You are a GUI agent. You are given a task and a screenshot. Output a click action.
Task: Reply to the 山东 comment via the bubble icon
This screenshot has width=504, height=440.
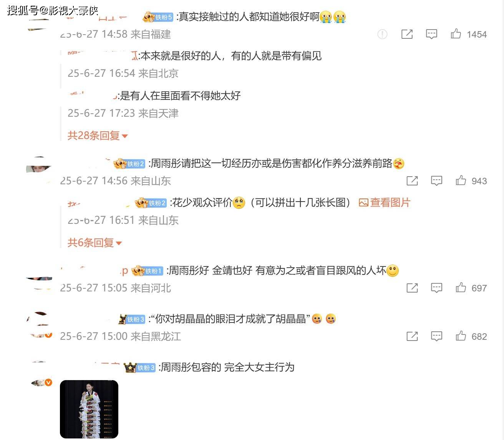(x=436, y=181)
